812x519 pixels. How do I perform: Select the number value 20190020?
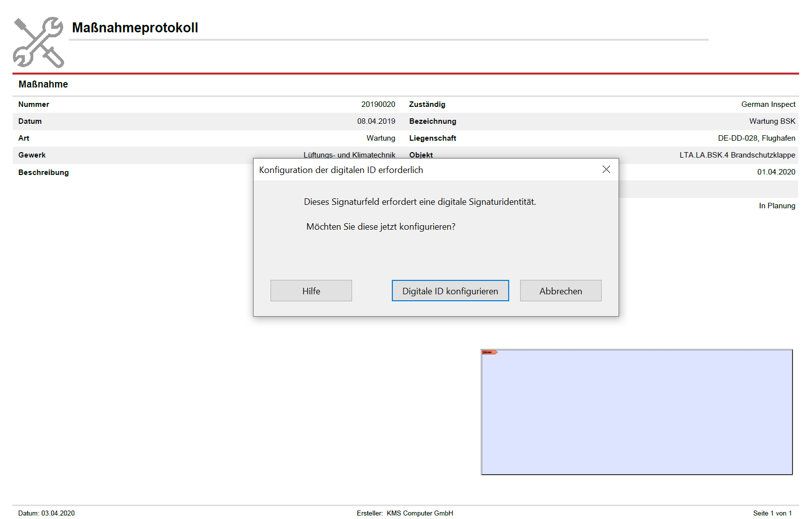pyautogui.click(x=378, y=104)
